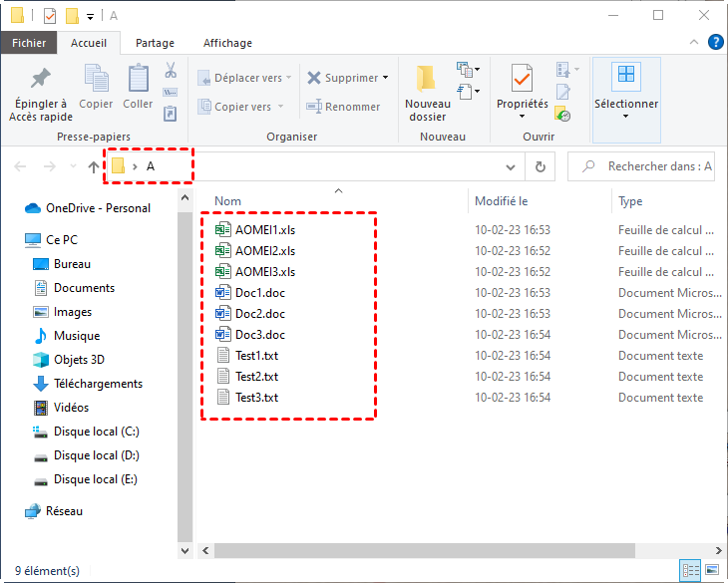Open recent locations dropdown arrow
Image resolution: width=728 pixels, height=583 pixels.
point(73,166)
